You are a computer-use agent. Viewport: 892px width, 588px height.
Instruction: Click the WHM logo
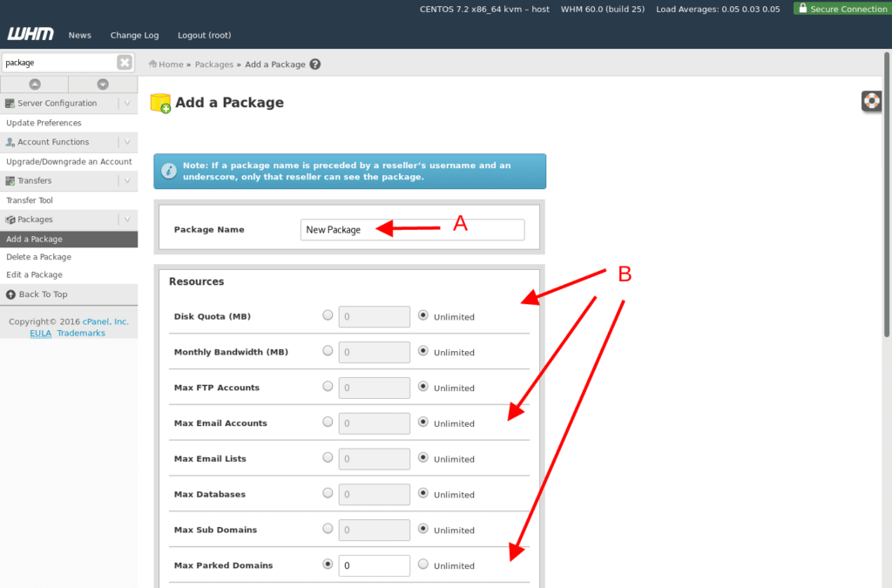point(30,35)
